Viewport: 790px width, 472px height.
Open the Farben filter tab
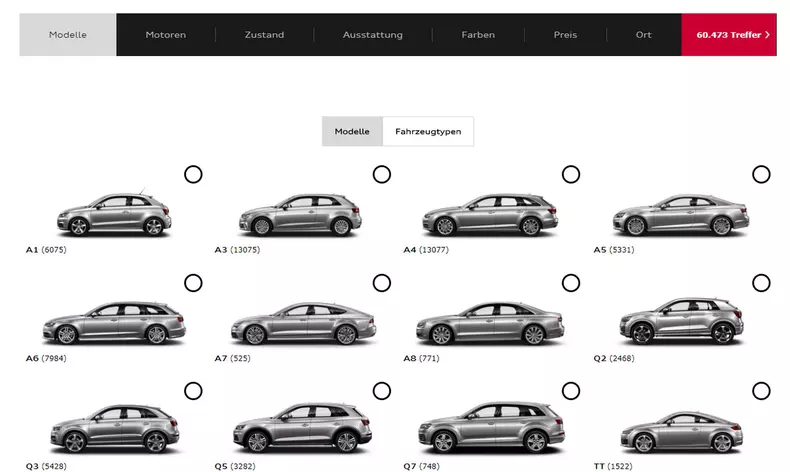478,35
